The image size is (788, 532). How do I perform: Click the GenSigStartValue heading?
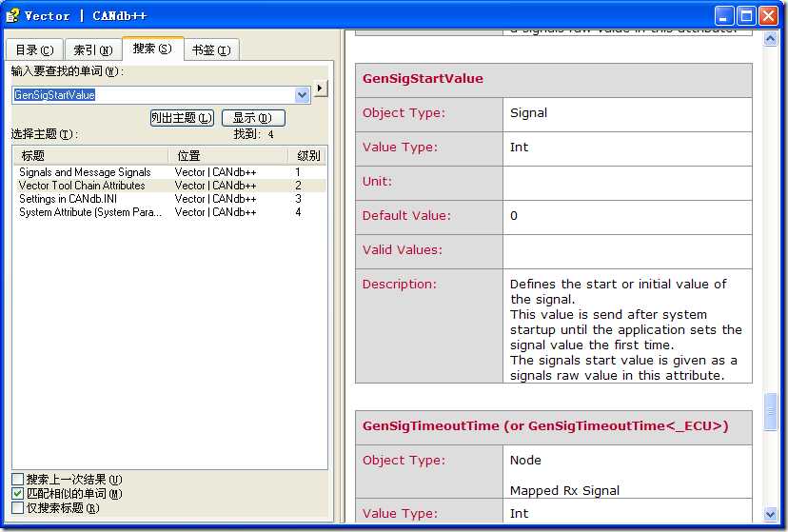click(x=423, y=78)
